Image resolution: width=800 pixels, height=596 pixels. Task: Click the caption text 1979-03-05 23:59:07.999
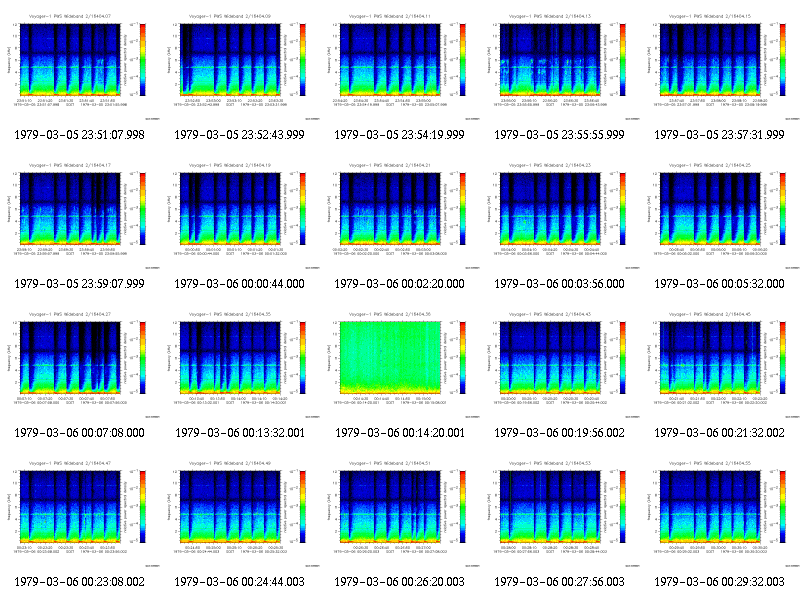pos(80,284)
